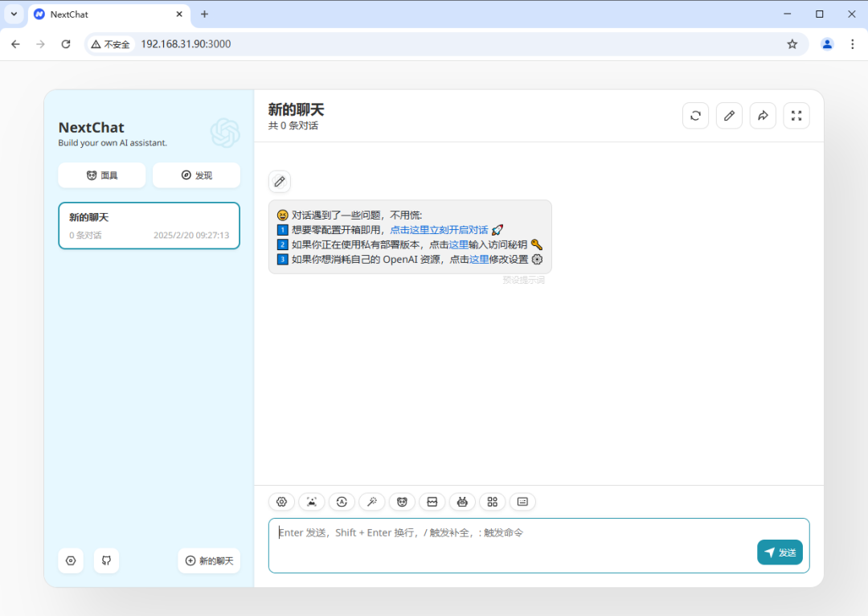868x616 pixels.
Task: Edit preset prompt with pencil above message
Action: click(x=280, y=182)
